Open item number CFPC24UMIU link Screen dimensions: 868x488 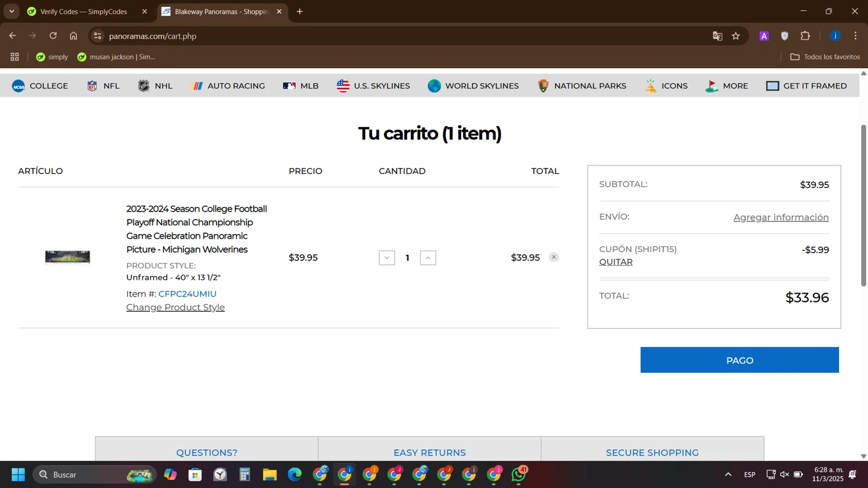pyautogui.click(x=187, y=294)
